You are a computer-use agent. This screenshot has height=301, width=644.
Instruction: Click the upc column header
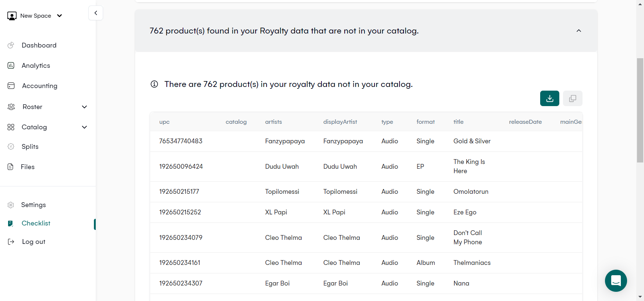(164, 122)
